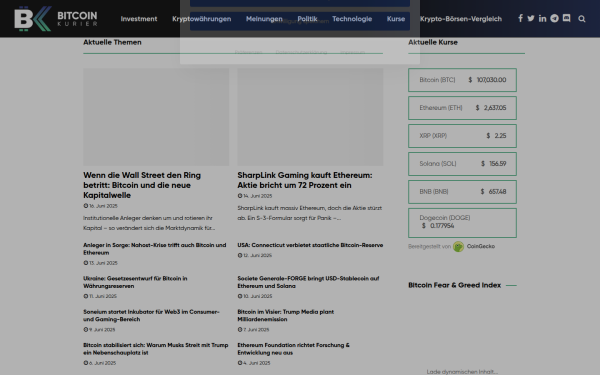Click the chat bubble icon beside Telegram

566,18
